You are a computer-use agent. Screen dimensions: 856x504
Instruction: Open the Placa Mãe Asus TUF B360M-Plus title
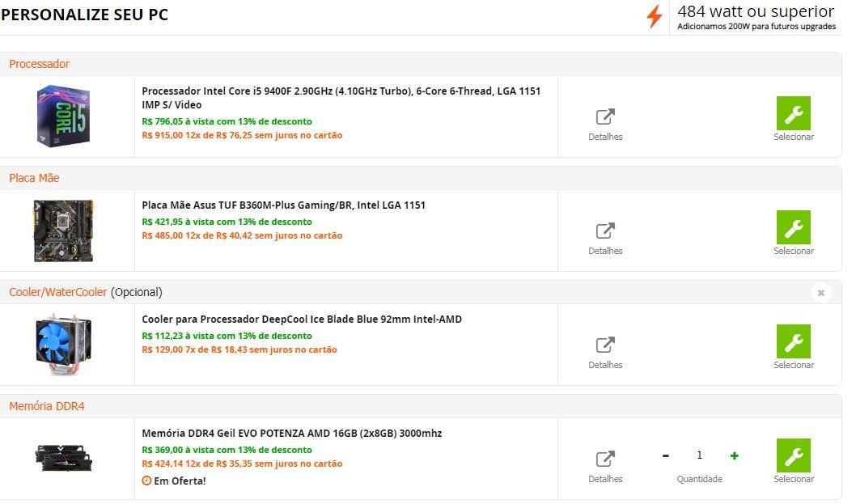click(283, 205)
